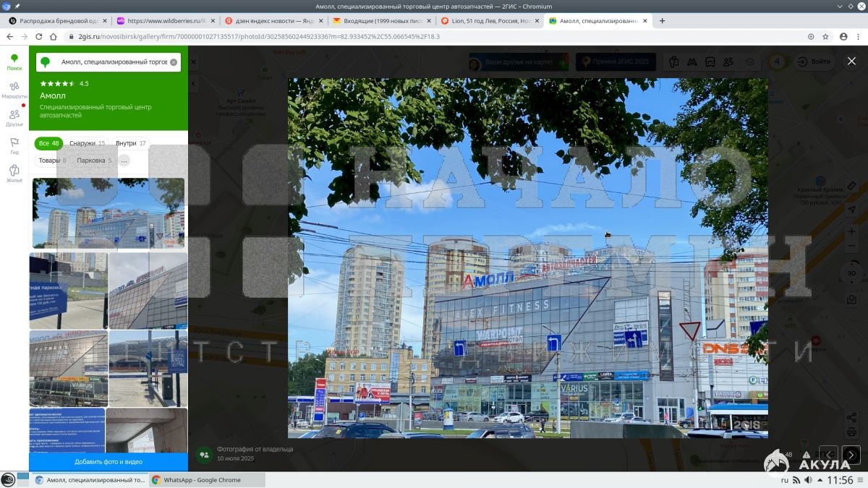Switch to WhatsApp - Google Chrome taskbar window
Image resolution: width=868 pixels, height=488 pixels.
click(x=207, y=480)
